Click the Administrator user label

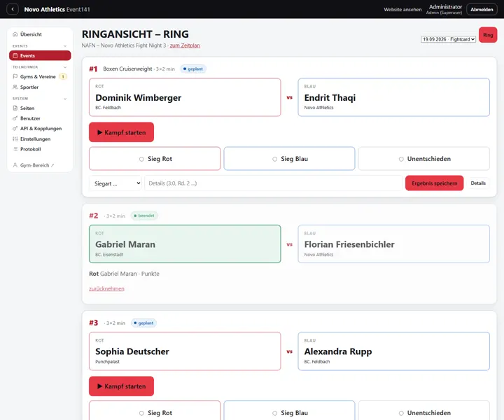pos(445,7)
